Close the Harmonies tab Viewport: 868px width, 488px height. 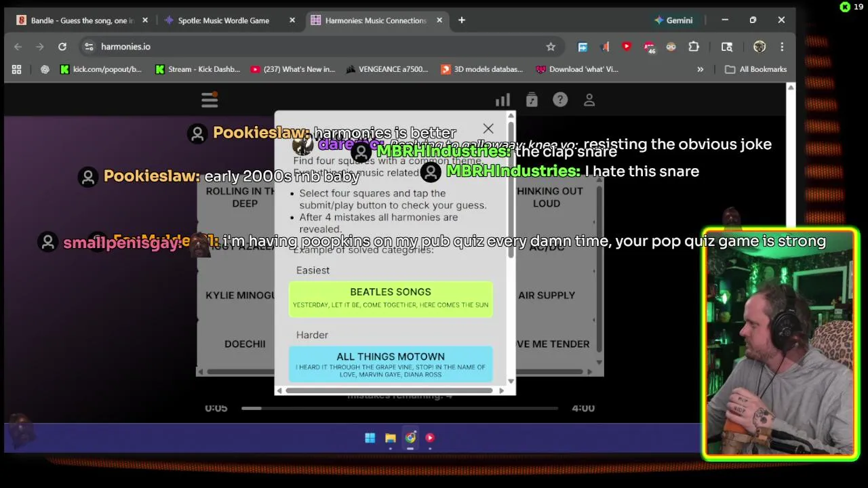point(439,20)
